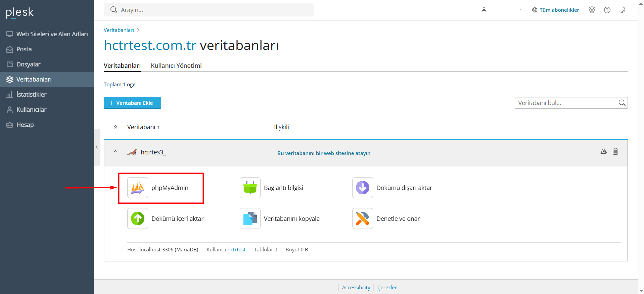Click the Tablolar 0 text
The image size is (644, 294).
pyautogui.click(x=266, y=249)
